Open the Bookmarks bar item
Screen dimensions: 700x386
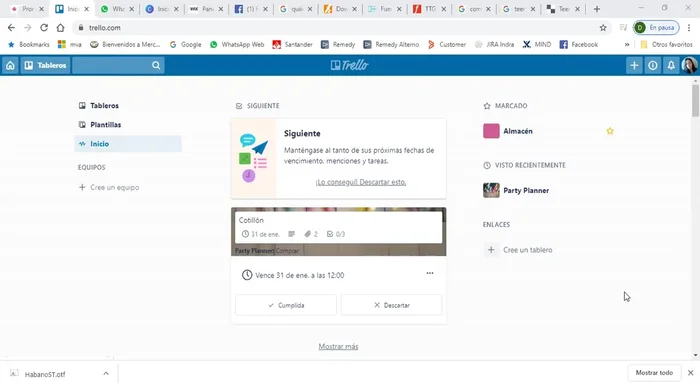click(29, 45)
